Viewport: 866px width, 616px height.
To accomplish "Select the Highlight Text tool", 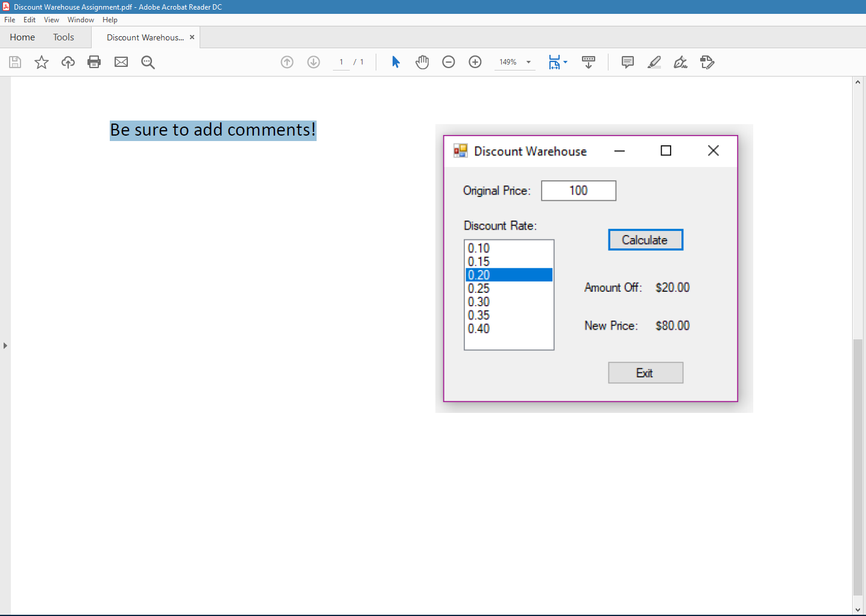I will click(654, 62).
